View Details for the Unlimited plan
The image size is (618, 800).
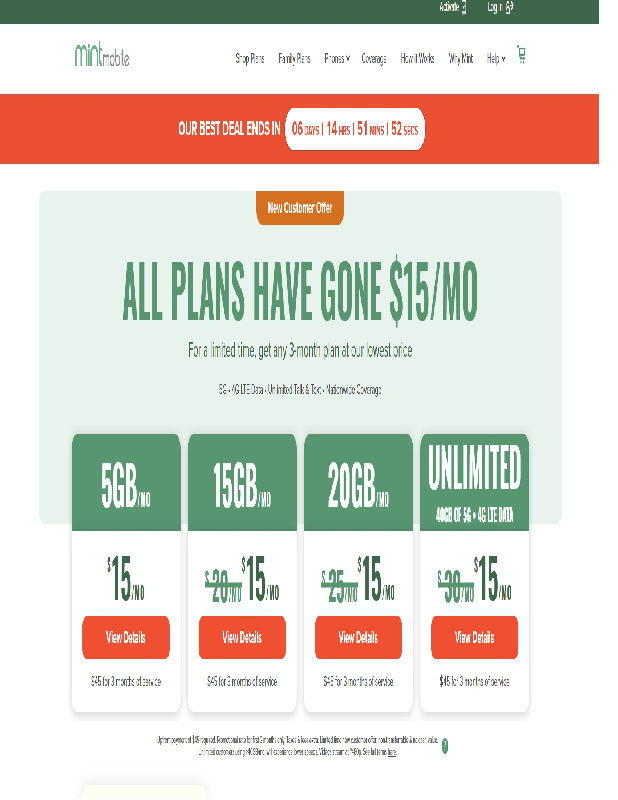coord(474,637)
